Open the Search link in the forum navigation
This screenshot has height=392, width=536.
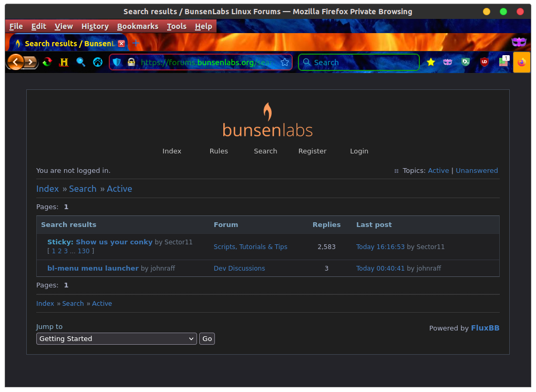point(265,151)
